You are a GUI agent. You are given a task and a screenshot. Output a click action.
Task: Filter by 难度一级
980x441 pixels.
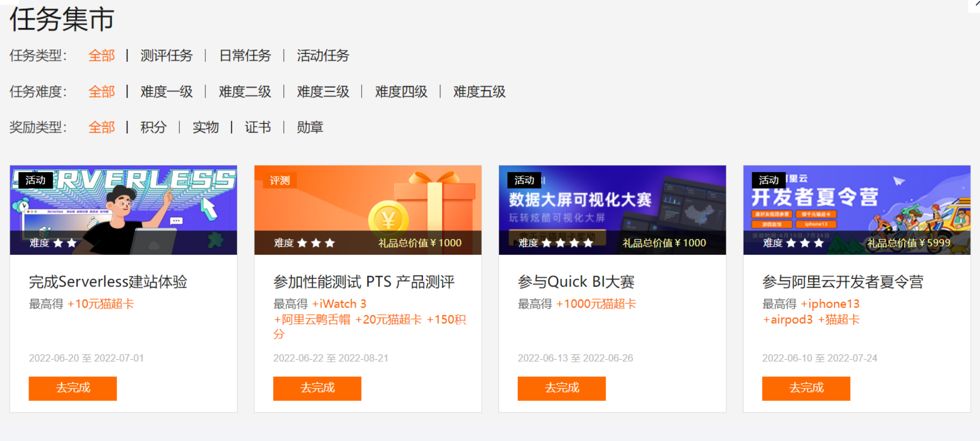166,92
